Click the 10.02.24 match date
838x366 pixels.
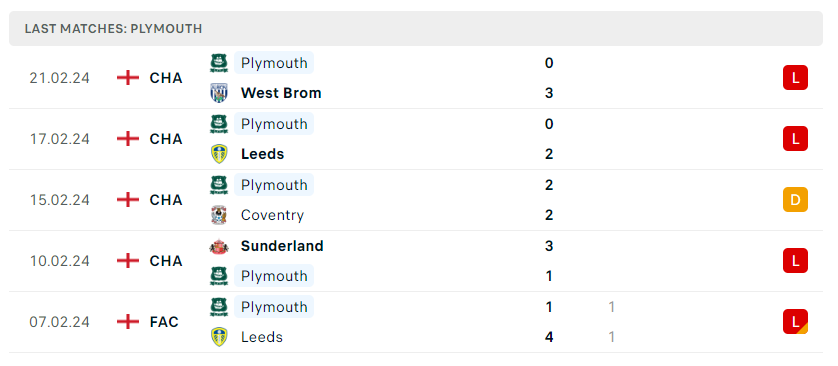click(60, 261)
